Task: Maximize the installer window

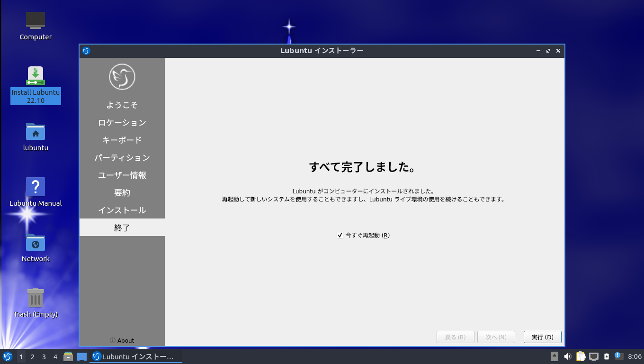Action: 548,51
